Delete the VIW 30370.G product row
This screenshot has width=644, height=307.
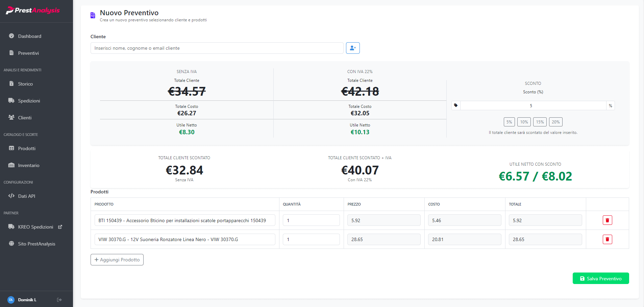607,239
